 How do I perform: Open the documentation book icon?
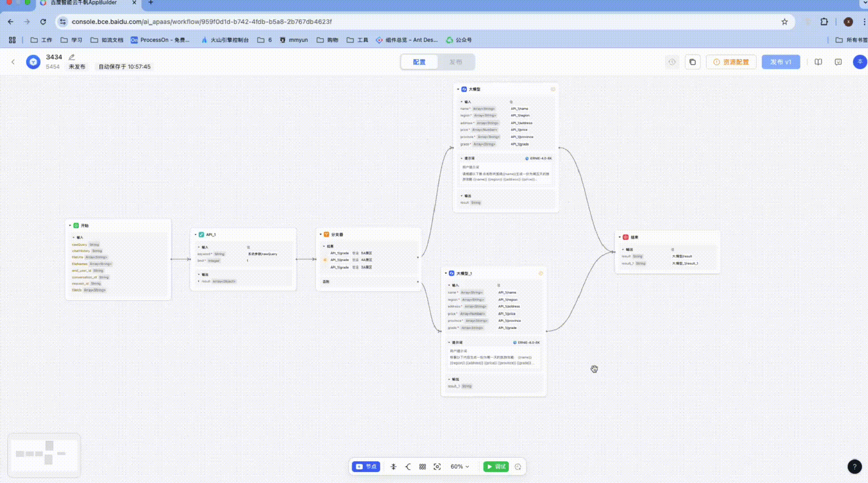pyautogui.click(x=818, y=62)
